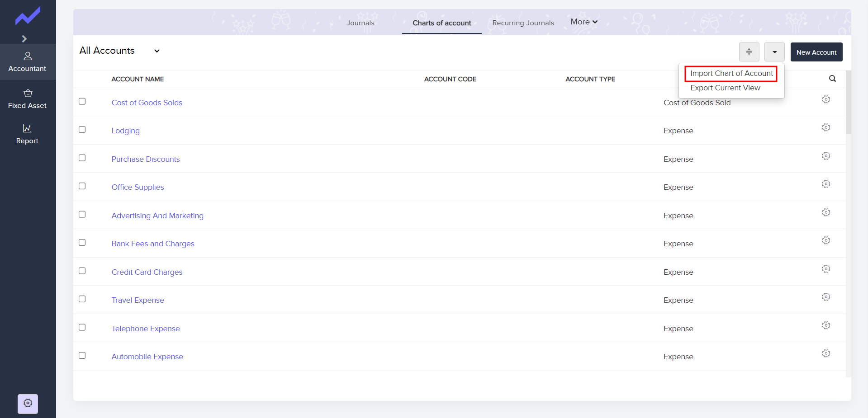Open gear options for Office Supplies row
868x418 pixels.
(x=826, y=184)
